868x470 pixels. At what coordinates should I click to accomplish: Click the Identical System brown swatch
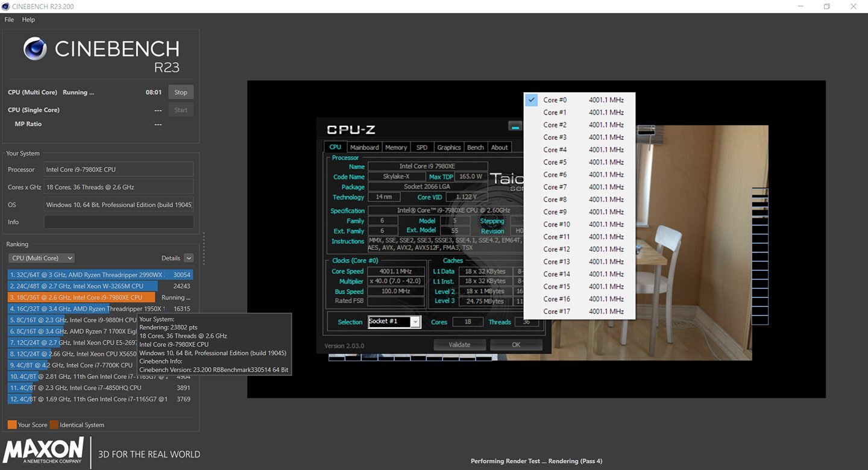point(54,425)
